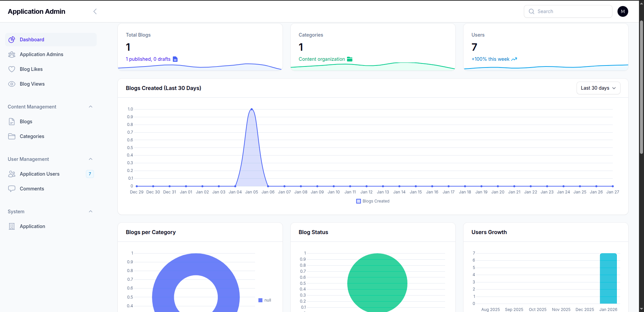The image size is (644, 312).
Task: Toggle the null legend in Blogs per Category
Action: pyautogui.click(x=264, y=300)
